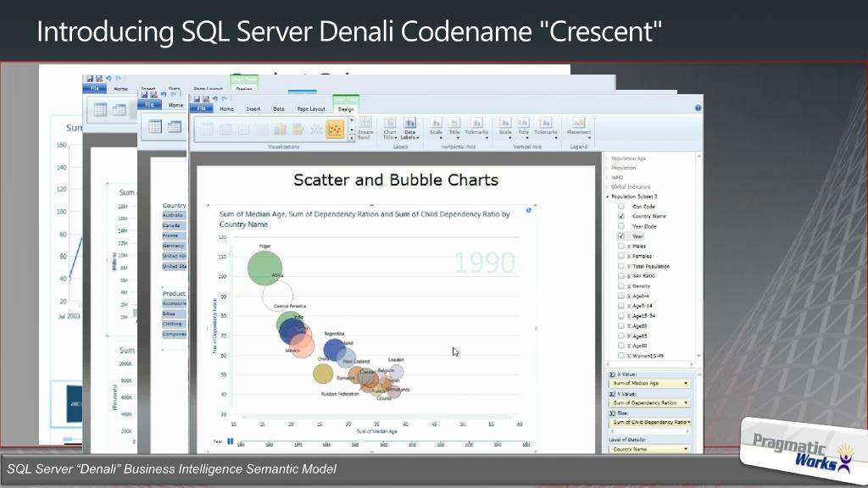Click the Save icon in the front window
Screen dimensions: 868x488
pos(197,99)
